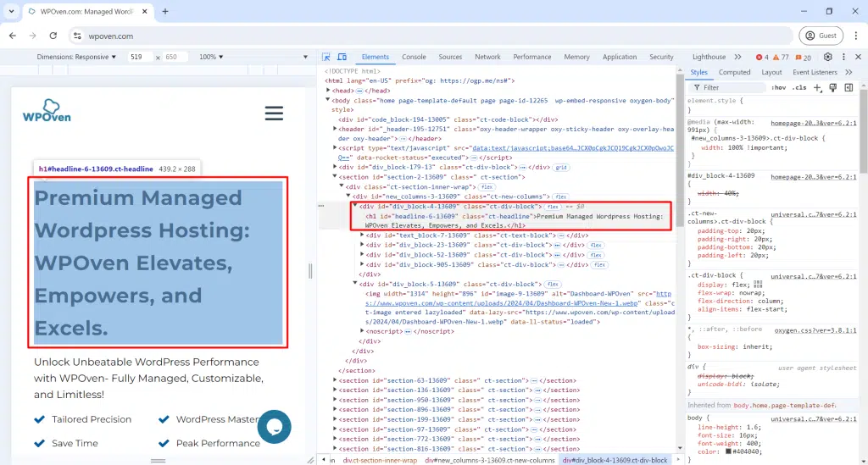This screenshot has height=465, width=868.
Task: Show more Styles sidebar tabs chevron
Action: (x=849, y=72)
